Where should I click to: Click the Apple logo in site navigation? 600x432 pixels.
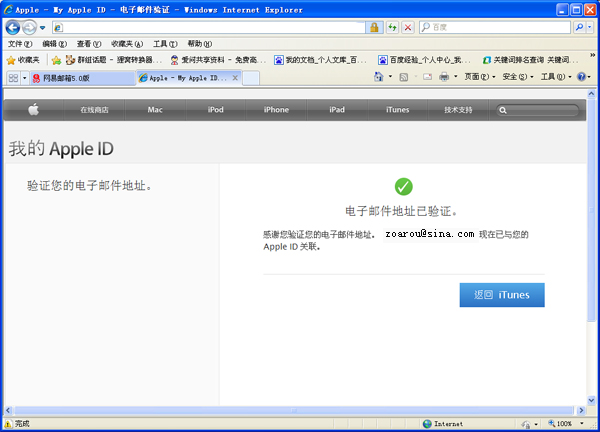[x=33, y=110]
